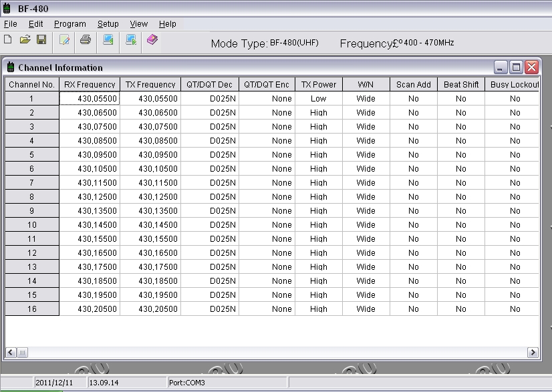Screen dimensions: 552x392
Task: Click Beat Shift No in channel 9
Action: (x=461, y=211)
